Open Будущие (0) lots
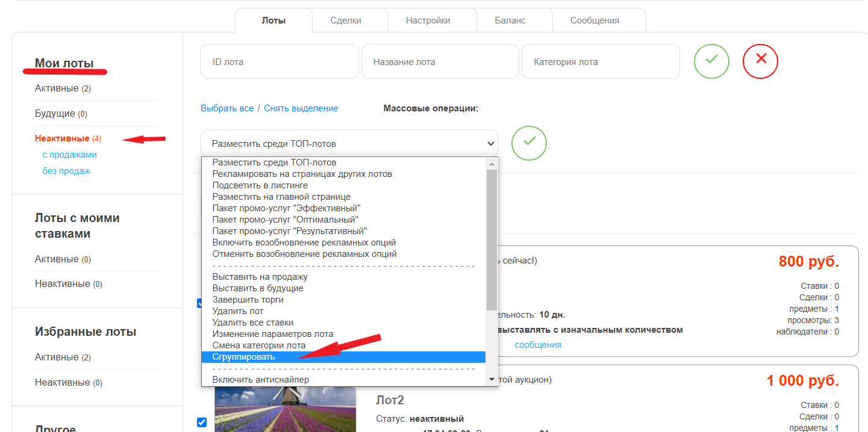This screenshot has height=432, width=868. pyautogui.click(x=61, y=114)
